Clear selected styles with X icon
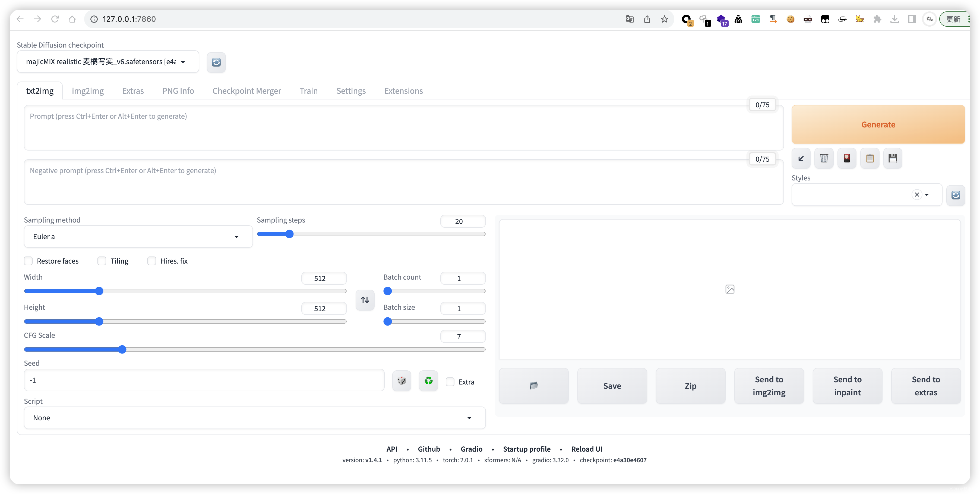 point(917,195)
